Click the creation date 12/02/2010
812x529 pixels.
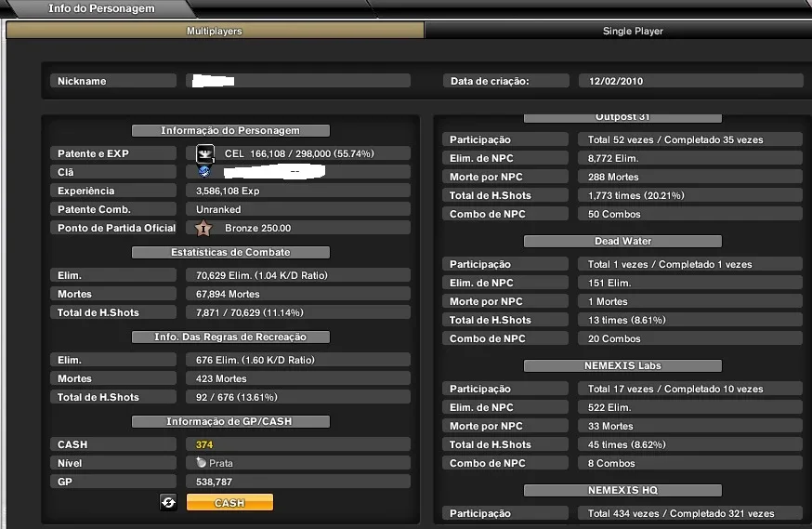(616, 81)
